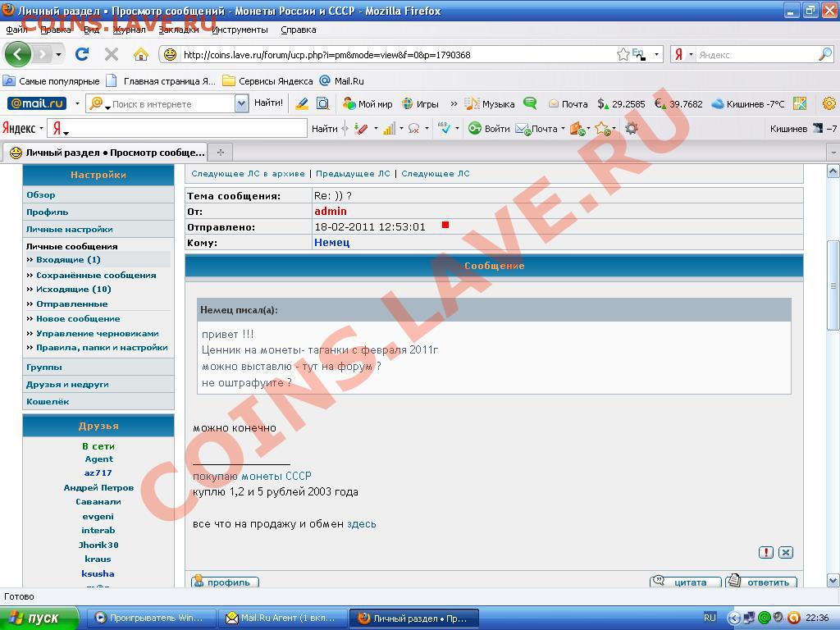Screen dimensions: 840x630
Task: Open the browser home page icon
Action: 141,54
